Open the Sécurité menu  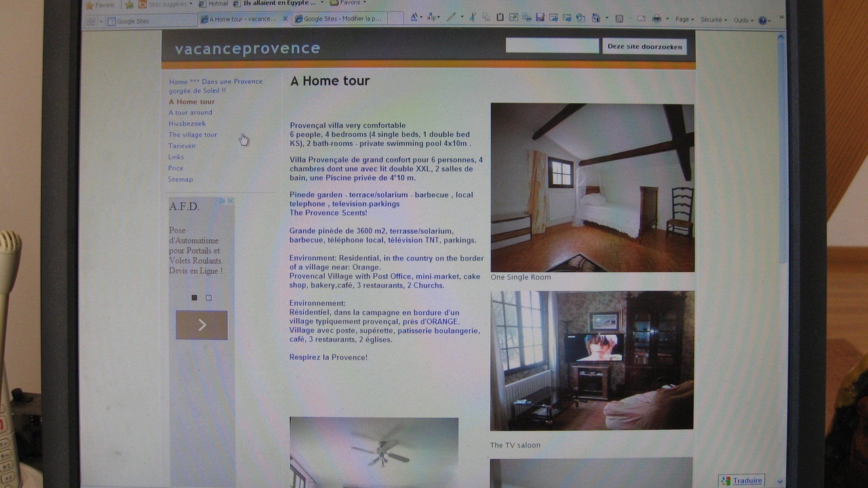[713, 20]
